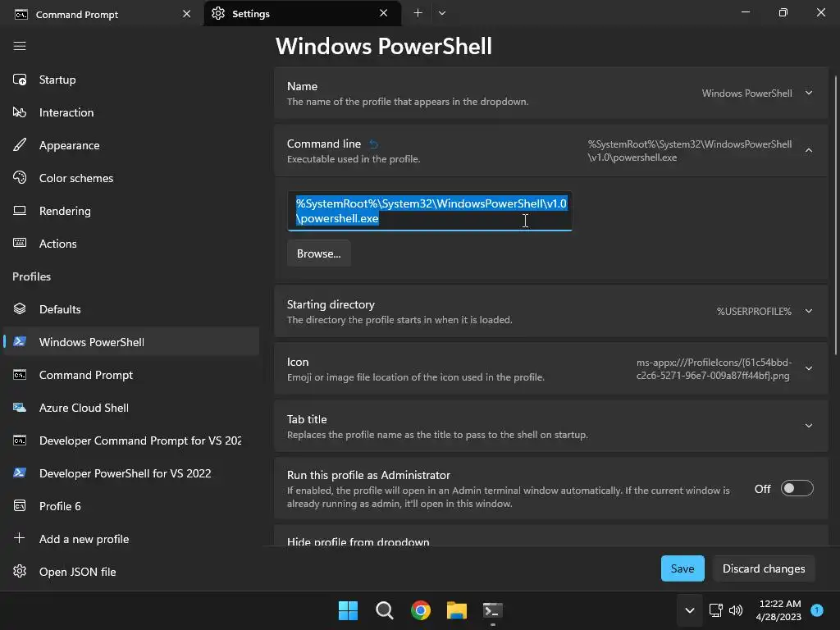Open Appearance settings page
840x630 pixels.
click(131, 145)
